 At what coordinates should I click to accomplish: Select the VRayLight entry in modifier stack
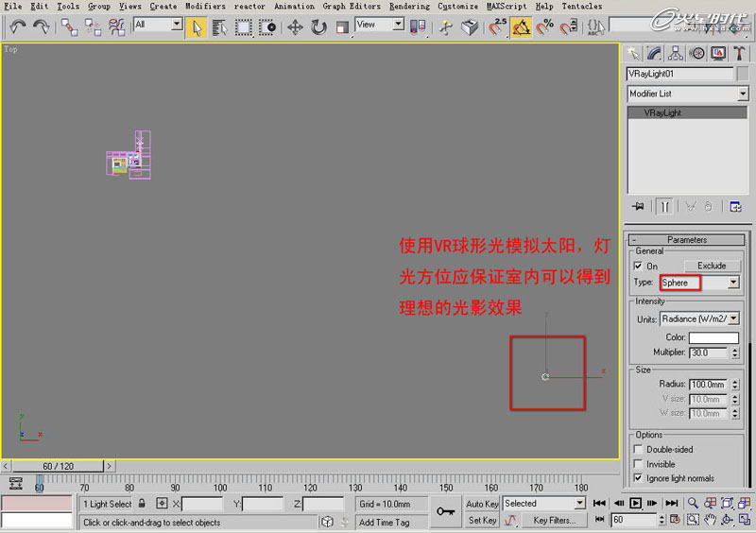[688, 112]
